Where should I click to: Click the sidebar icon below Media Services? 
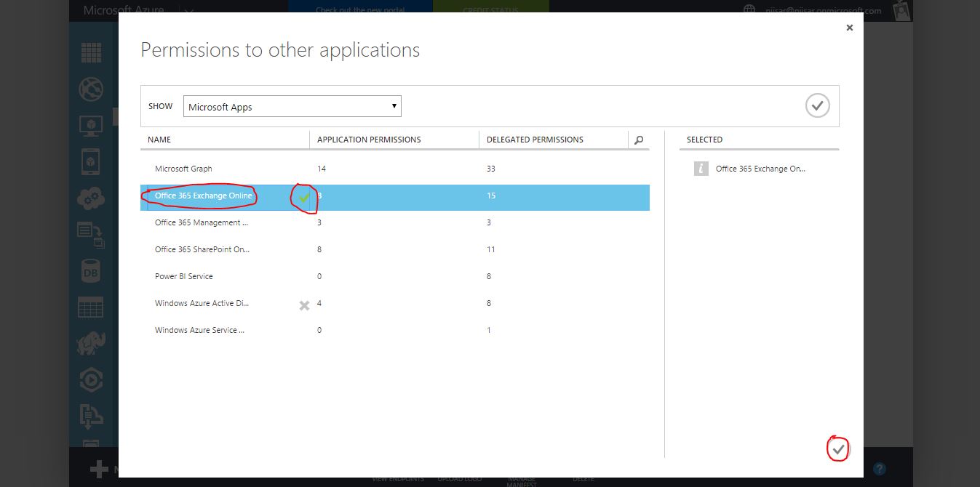[91, 416]
